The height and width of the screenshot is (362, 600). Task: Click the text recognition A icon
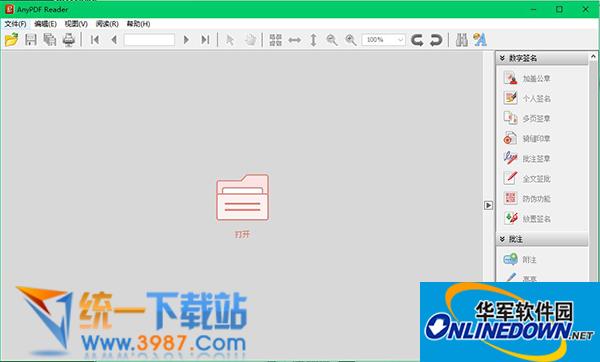479,40
